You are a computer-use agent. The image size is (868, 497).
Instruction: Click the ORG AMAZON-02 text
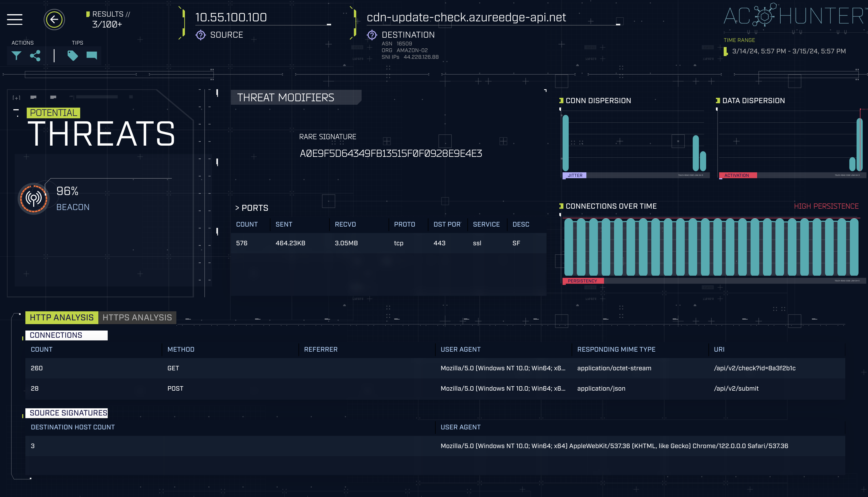(x=405, y=50)
